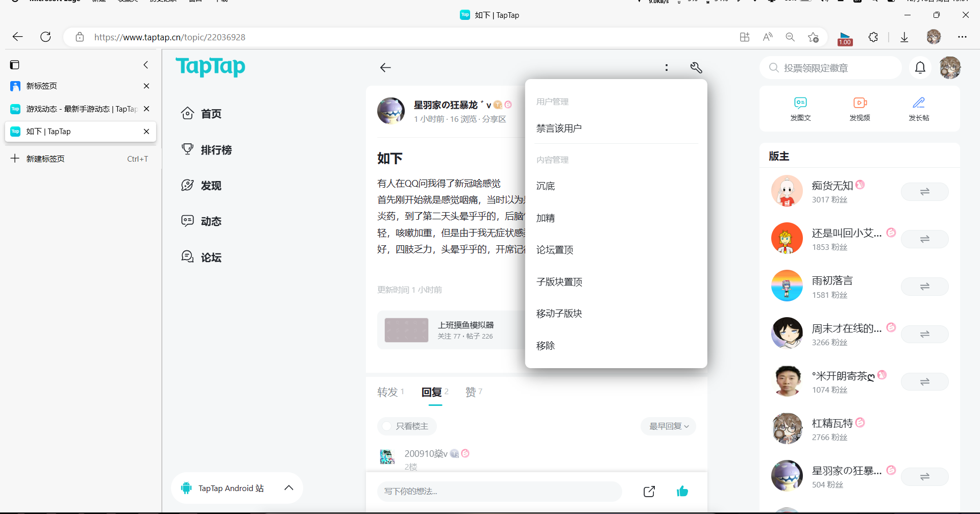Follow moderator 雨初落言

coord(924,287)
